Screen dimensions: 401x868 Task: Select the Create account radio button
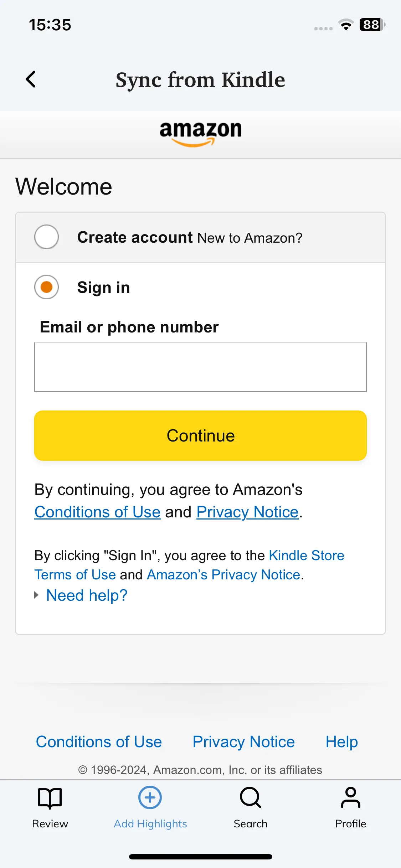click(x=46, y=237)
